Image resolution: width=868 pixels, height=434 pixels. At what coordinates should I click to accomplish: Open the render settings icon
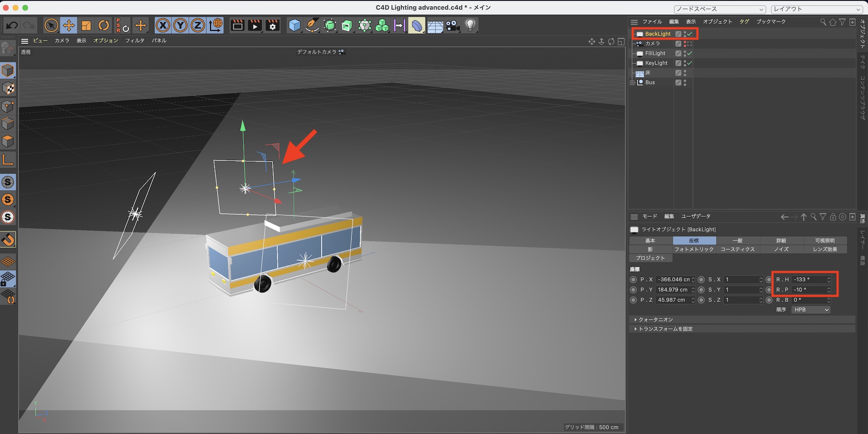[273, 26]
